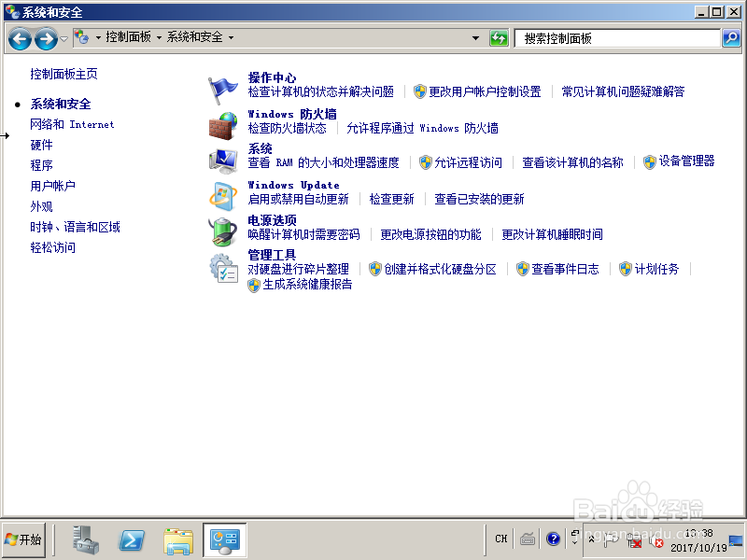The height and width of the screenshot is (560, 747).
Task: Click 计划任务 link
Action: (656, 269)
